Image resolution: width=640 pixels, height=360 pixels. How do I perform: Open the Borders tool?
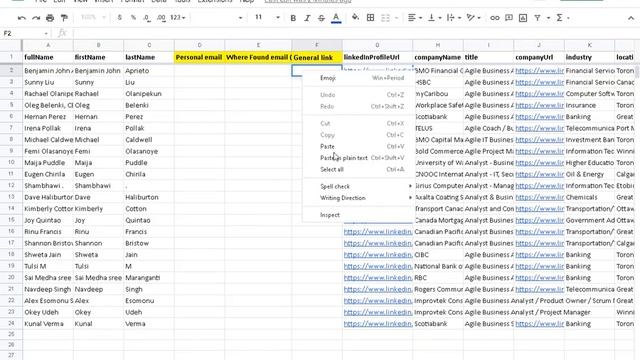(370, 18)
